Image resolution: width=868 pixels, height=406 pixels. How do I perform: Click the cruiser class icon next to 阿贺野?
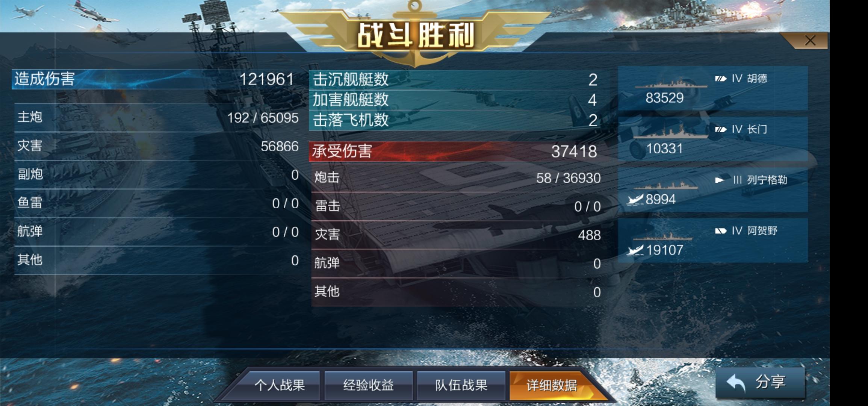click(x=721, y=231)
